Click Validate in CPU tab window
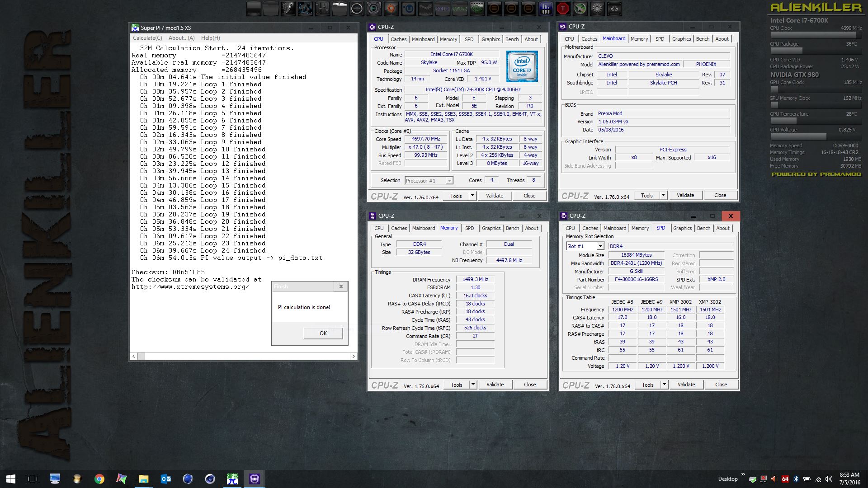The height and width of the screenshot is (488, 868). click(495, 196)
